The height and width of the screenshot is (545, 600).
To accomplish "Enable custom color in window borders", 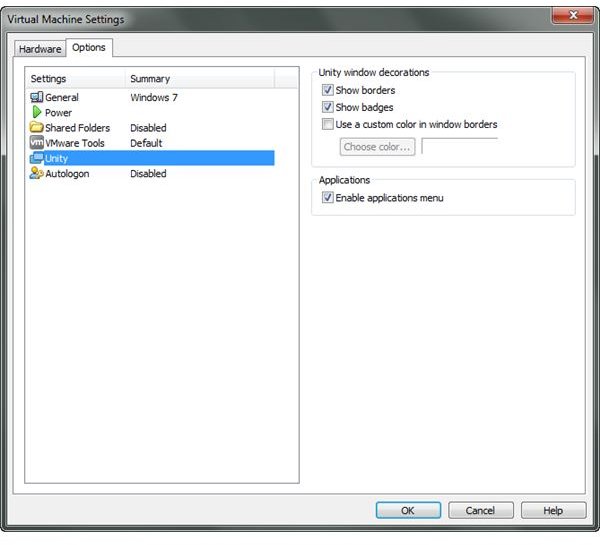I will (x=328, y=124).
